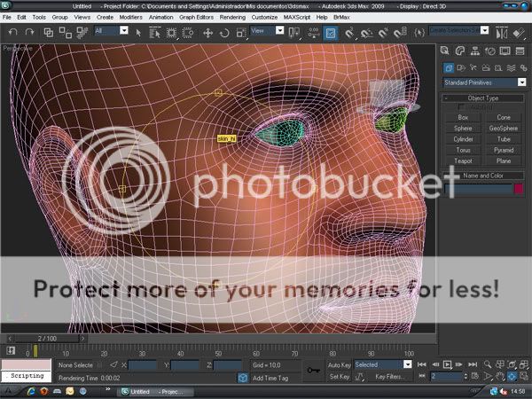The image size is (532, 399).
Task: Open the Modifiers menu
Action: point(130,17)
